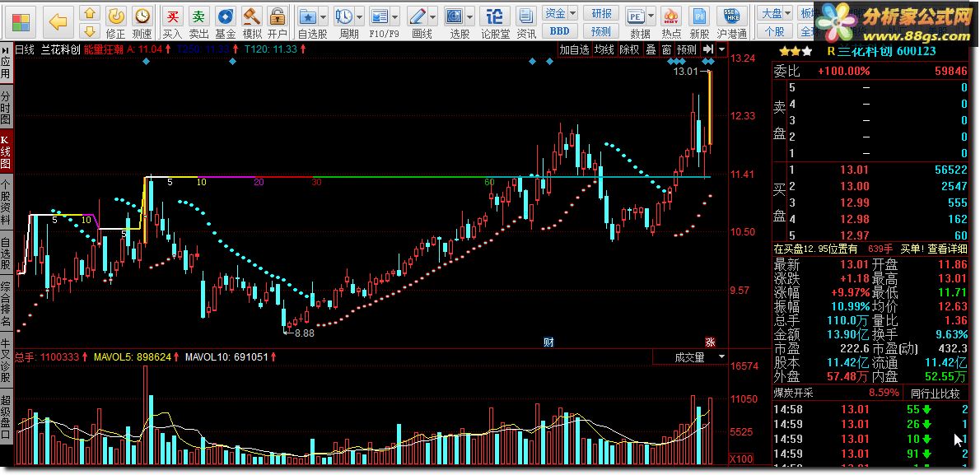Viewport: 980px width, 475px height.
Task: Open the 成交量 indicator dropdown
Action: tap(722, 357)
